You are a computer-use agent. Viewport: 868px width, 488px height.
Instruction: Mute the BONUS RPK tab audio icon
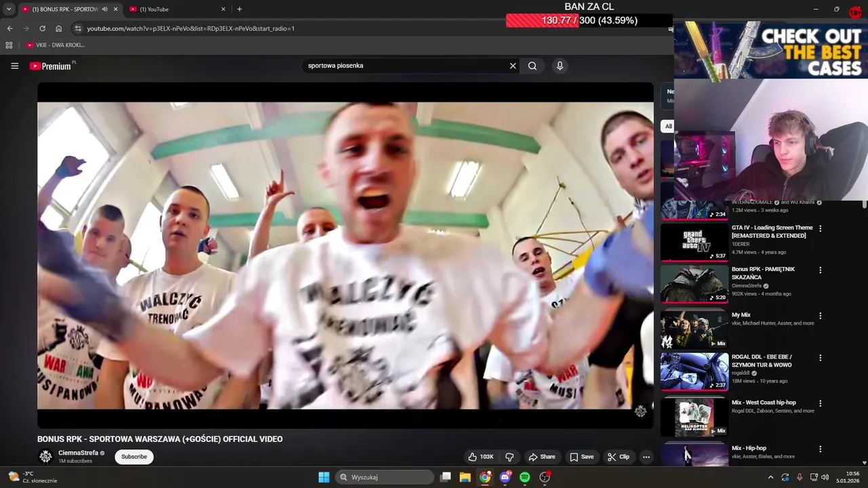click(104, 9)
